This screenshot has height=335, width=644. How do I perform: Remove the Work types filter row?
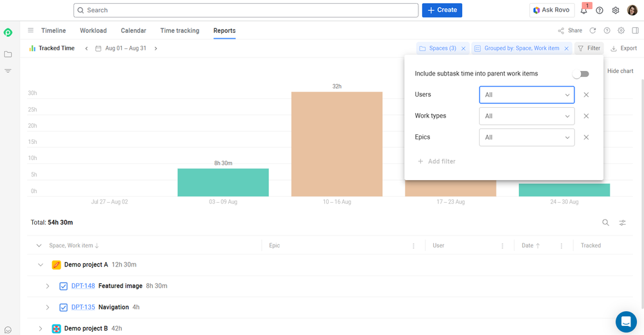click(x=586, y=116)
